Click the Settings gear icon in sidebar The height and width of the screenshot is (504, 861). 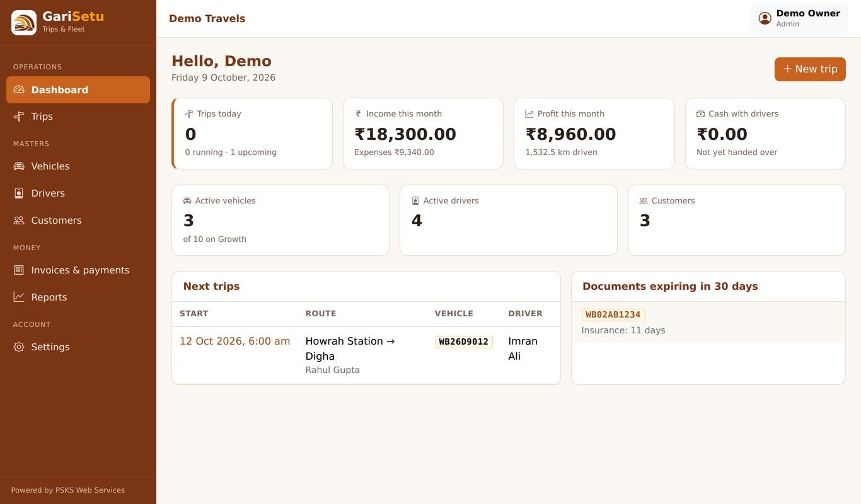19,347
